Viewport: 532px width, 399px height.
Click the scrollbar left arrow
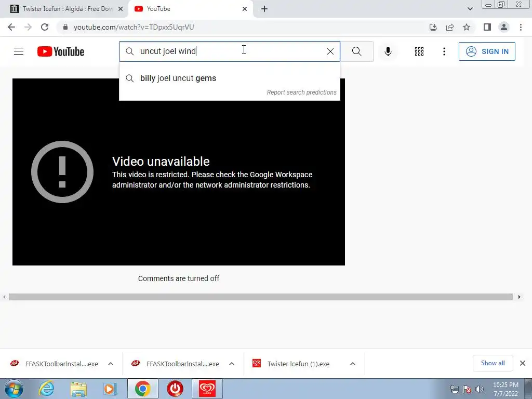[4, 297]
